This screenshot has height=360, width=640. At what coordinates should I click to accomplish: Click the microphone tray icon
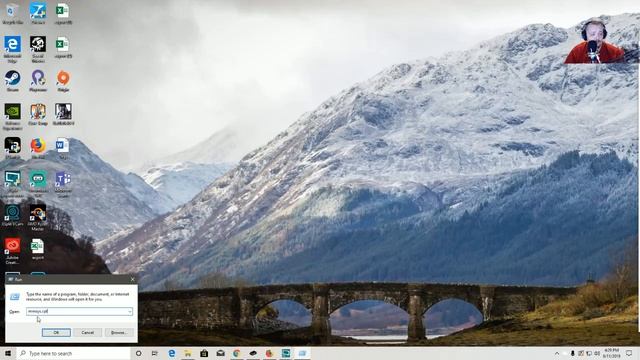[572, 353]
